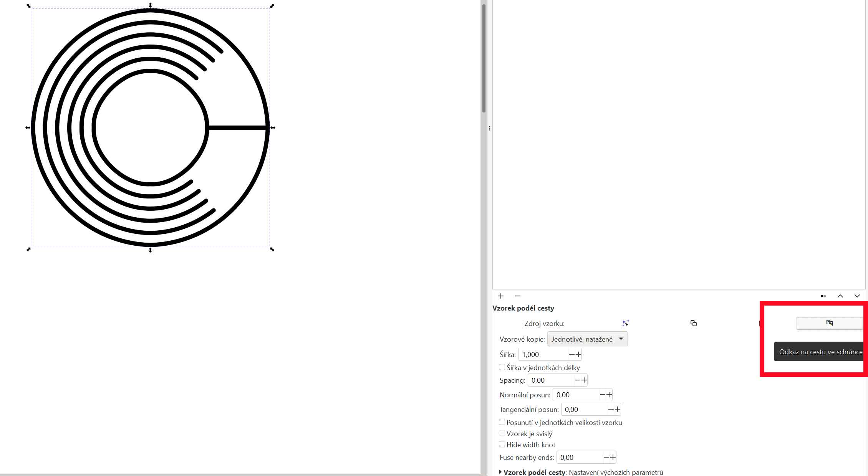The height and width of the screenshot is (476, 868).
Task: Move path effect down with chevron
Action: [x=857, y=296]
